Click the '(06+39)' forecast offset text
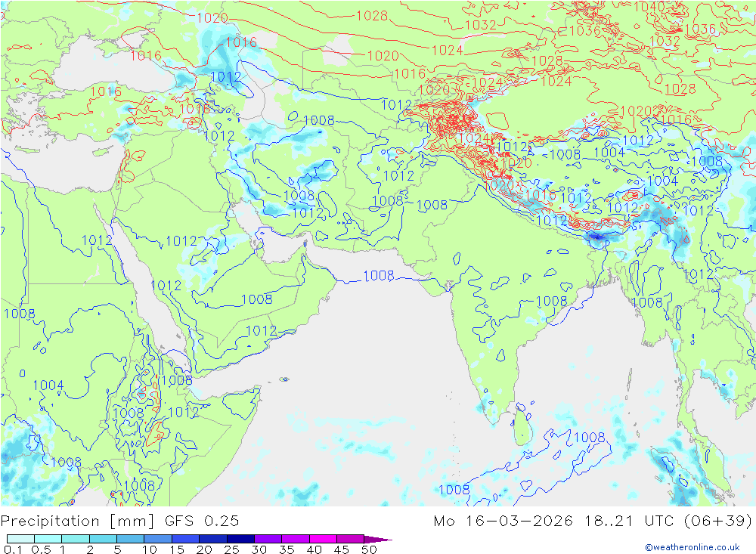Screen dimensions: 756x554 pyautogui.click(x=718, y=521)
